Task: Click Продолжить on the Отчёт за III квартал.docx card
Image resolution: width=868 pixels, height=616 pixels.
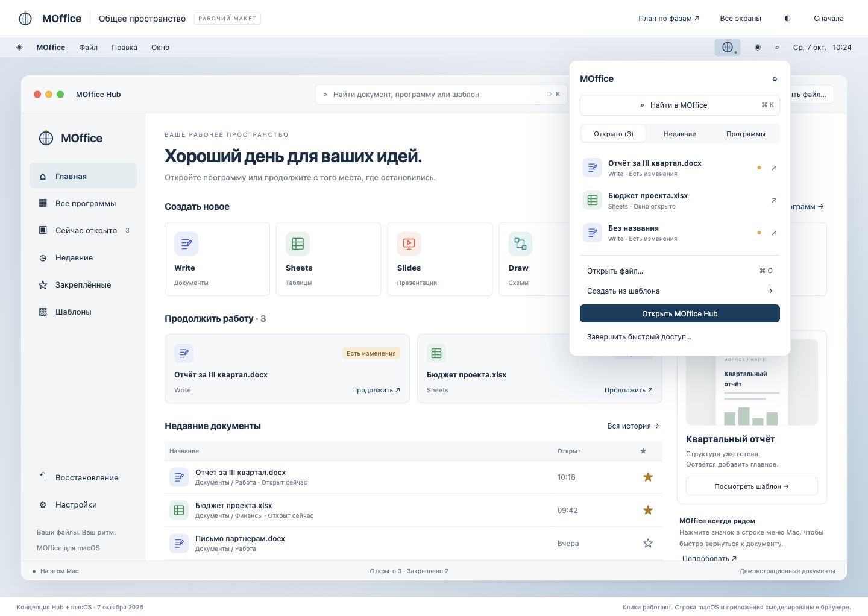Action: pyautogui.click(x=376, y=390)
